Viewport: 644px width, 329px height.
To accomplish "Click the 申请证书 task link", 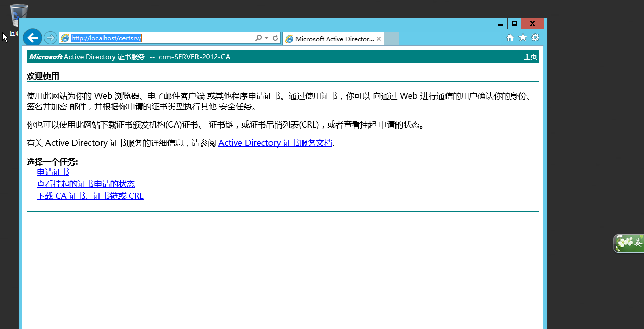I will click(53, 172).
